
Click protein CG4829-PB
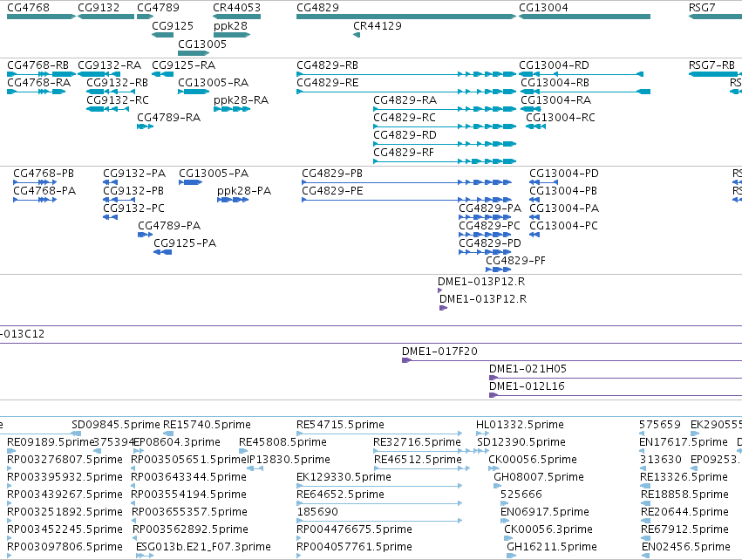coord(332,174)
